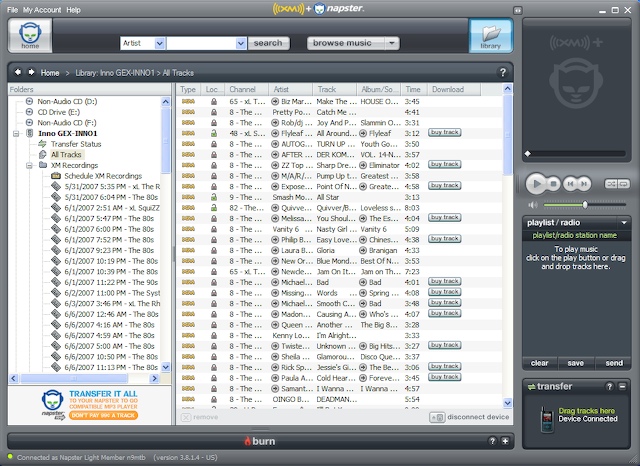Sort by the Artist column header
640x466 pixels.
(x=291, y=89)
